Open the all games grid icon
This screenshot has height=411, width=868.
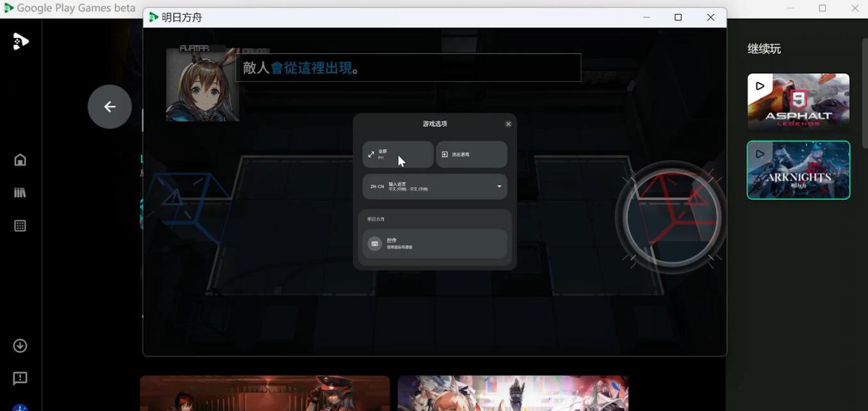click(20, 225)
